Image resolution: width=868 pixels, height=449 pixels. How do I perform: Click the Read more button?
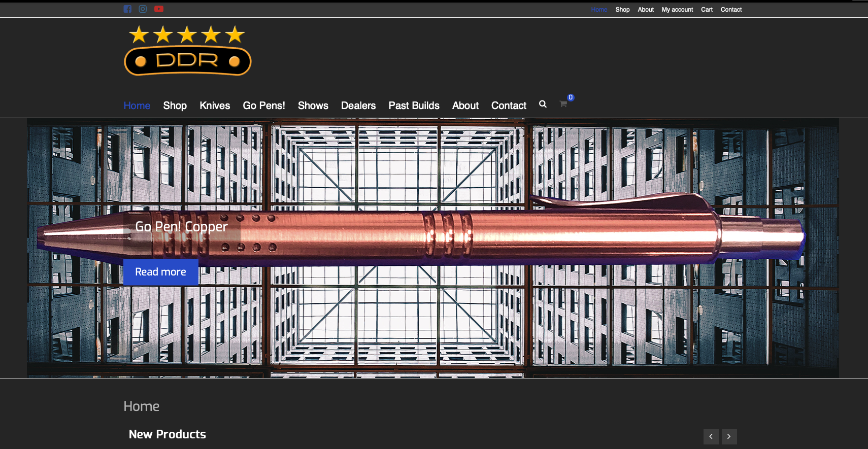(160, 272)
